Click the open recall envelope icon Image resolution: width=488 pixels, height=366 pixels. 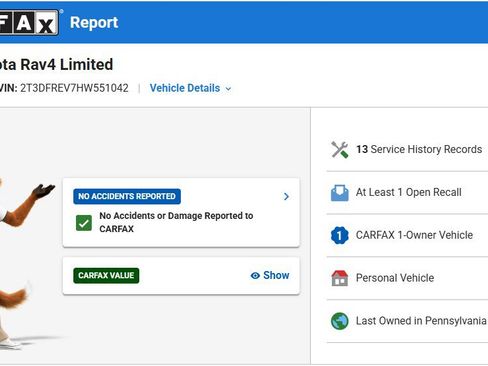(340, 193)
